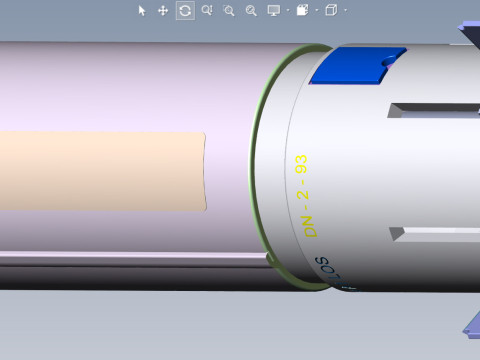Click the monitor display settings icon
The height and width of the screenshot is (360, 480).
[274, 11]
